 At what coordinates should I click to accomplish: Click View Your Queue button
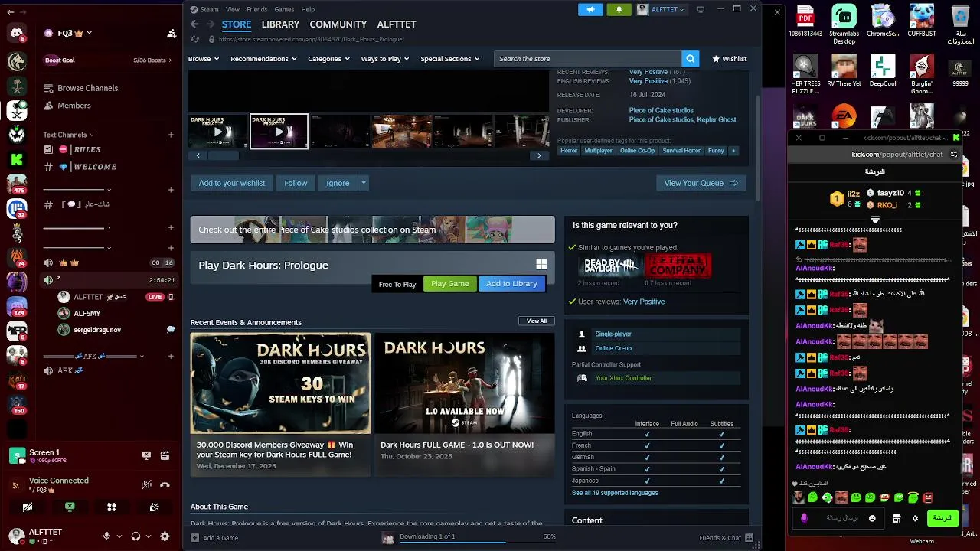tap(701, 183)
